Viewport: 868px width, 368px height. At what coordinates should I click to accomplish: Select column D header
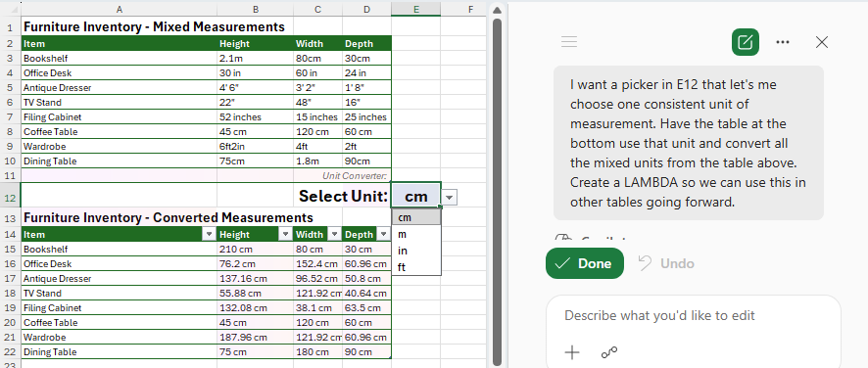click(x=366, y=9)
